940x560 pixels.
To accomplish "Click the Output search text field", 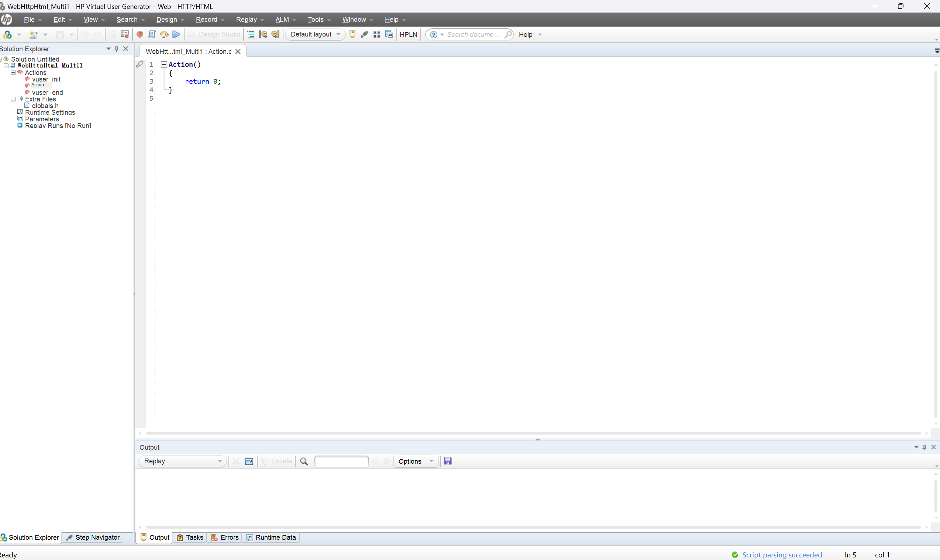I will point(341,461).
